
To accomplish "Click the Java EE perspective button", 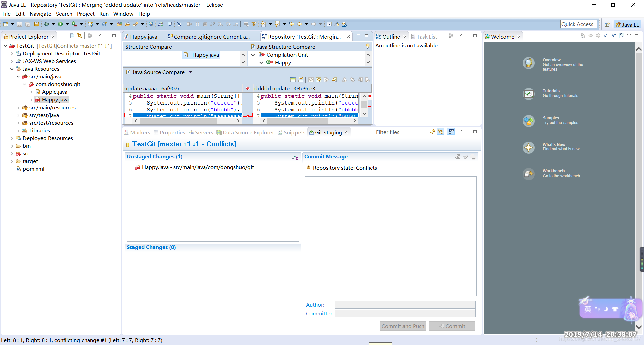I will click(x=627, y=24).
